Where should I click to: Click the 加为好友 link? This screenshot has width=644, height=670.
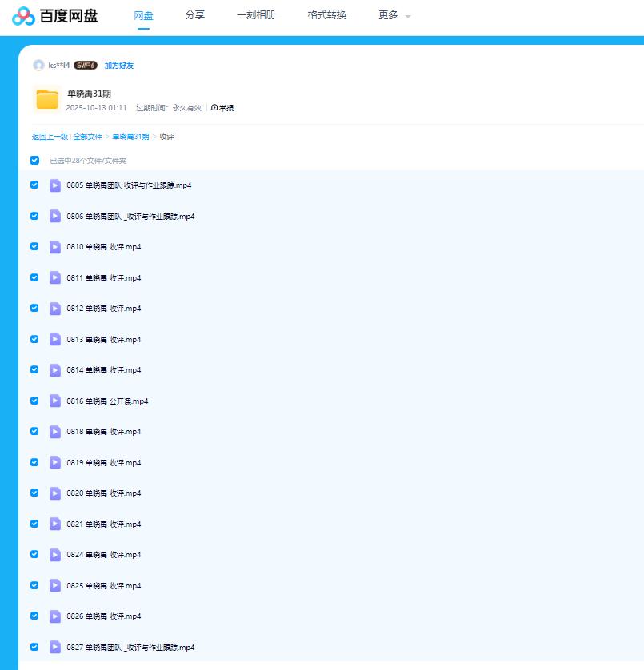[119, 66]
